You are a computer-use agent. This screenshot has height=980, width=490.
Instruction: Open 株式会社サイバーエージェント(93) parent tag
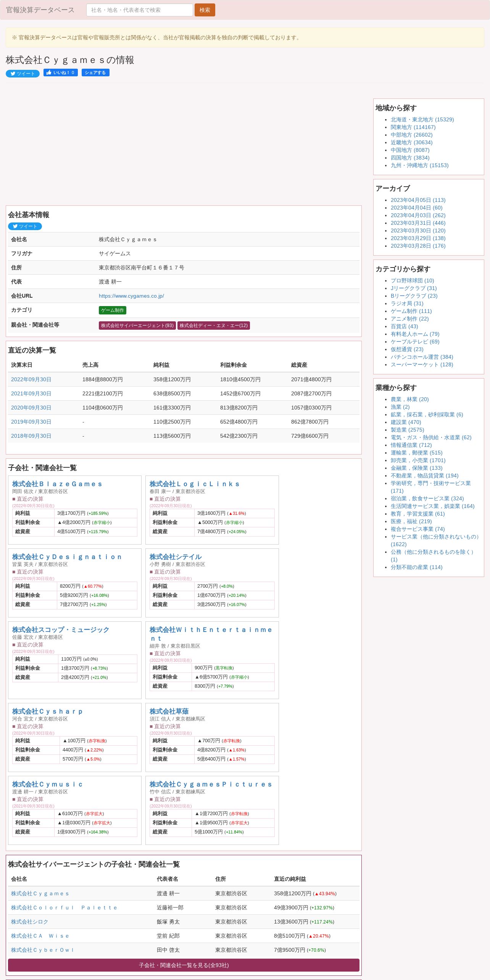click(x=137, y=326)
